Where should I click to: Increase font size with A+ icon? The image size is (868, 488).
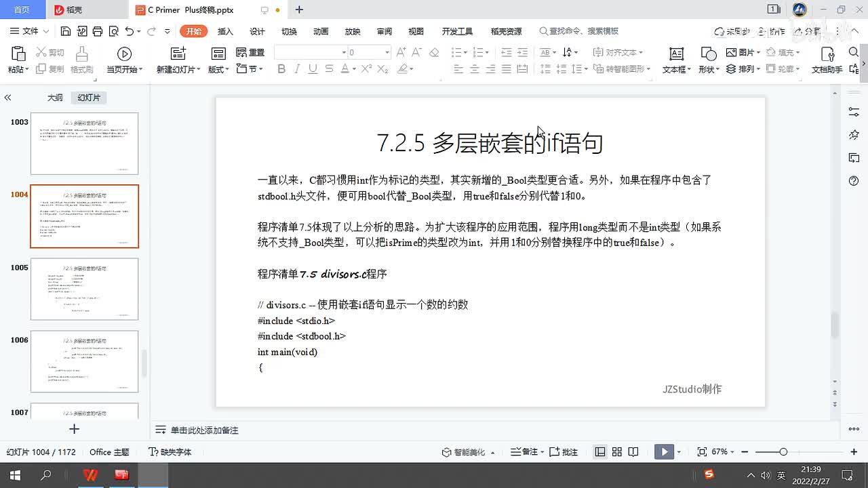(401, 52)
